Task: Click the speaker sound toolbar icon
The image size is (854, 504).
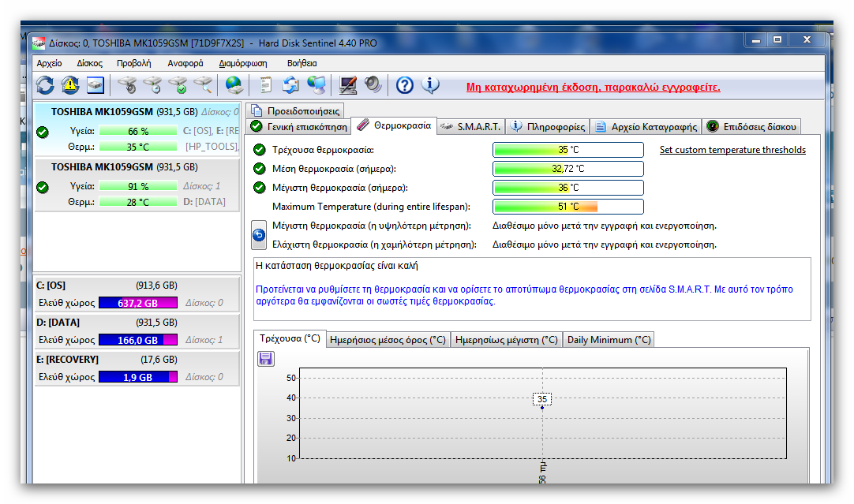Action: click(373, 85)
